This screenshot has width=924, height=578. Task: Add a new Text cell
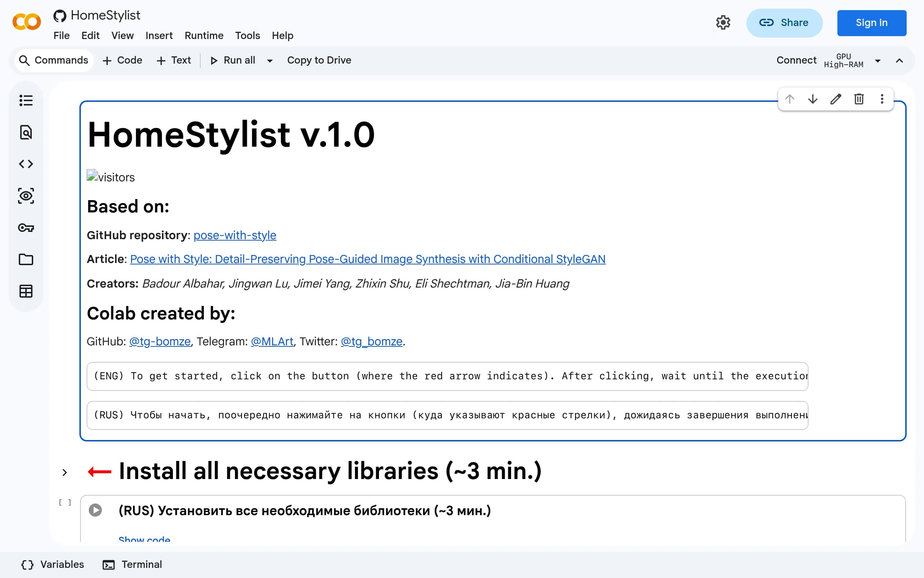(174, 60)
